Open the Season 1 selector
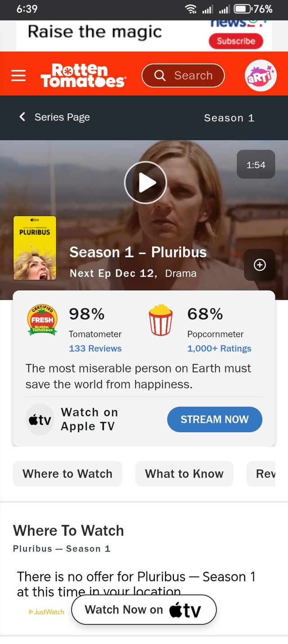 229,118
